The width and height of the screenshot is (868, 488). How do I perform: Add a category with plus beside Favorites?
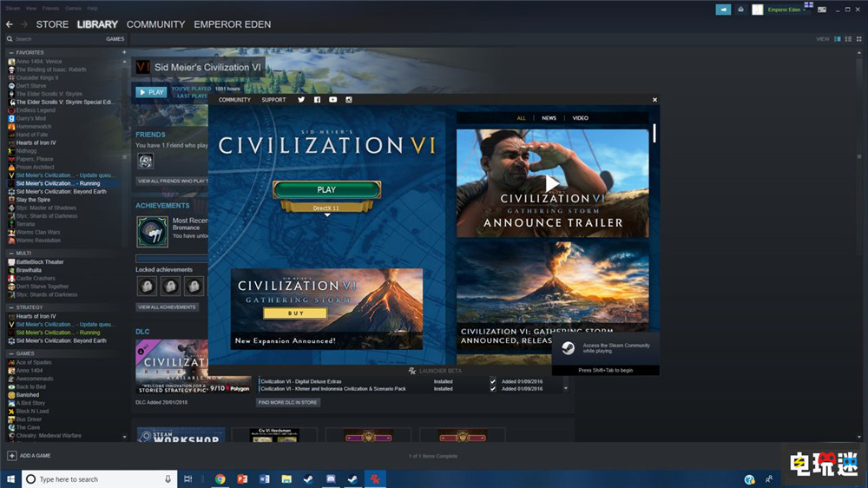[x=124, y=52]
